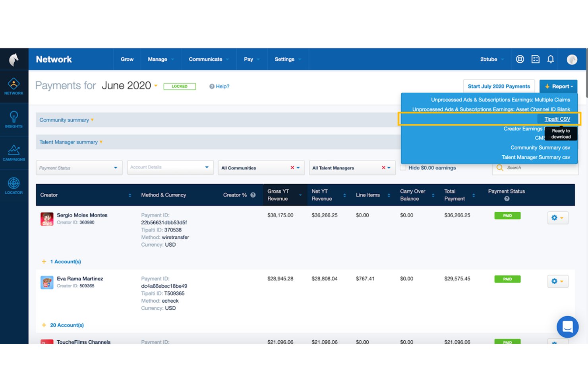Viewport: 588px width, 392px height.
Task: Open the Communicate menu
Action: click(x=209, y=59)
